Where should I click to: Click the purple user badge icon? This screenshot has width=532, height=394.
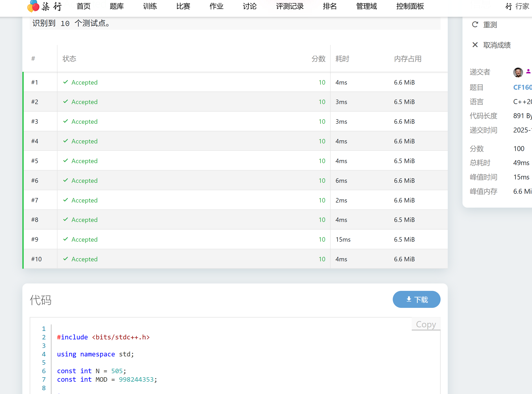pyautogui.click(x=528, y=71)
